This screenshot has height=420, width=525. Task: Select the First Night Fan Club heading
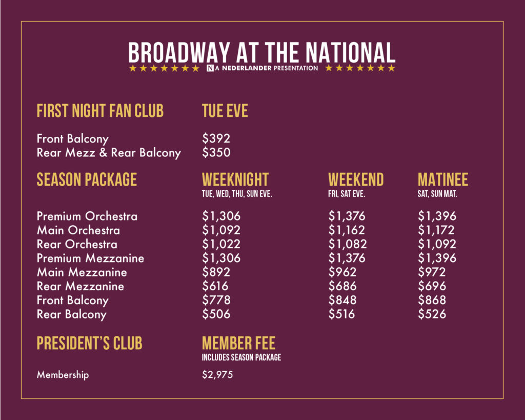point(100,111)
